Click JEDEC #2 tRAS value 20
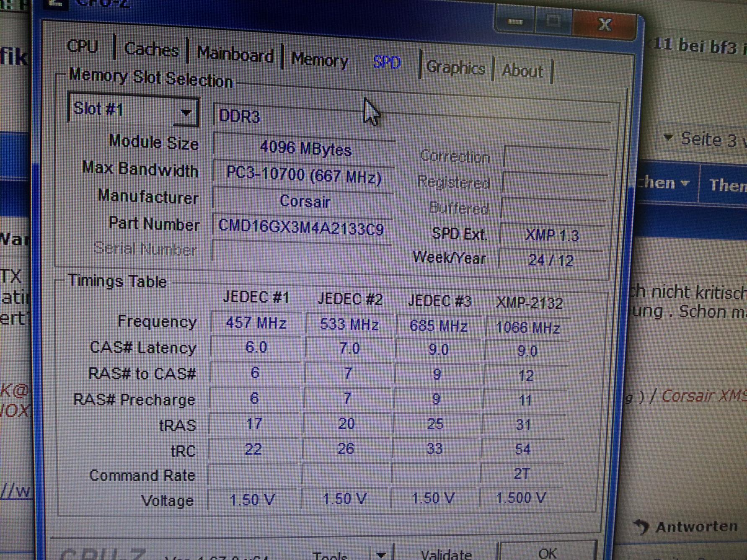The height and width of the screenshot is (560, 747). pyautogui.click(x=346, y=424)
